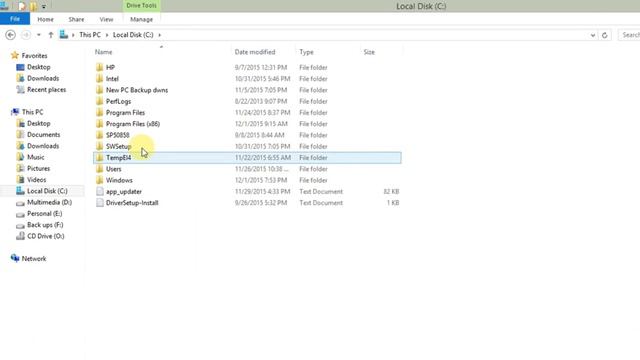This screenshot has width=640, height=360.
Task: Open the recent locations dropdown arrow
Action: coord(39,35)
